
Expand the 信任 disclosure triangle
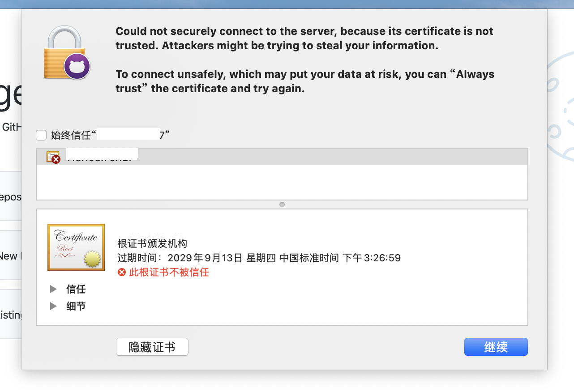tap(53, 289)
